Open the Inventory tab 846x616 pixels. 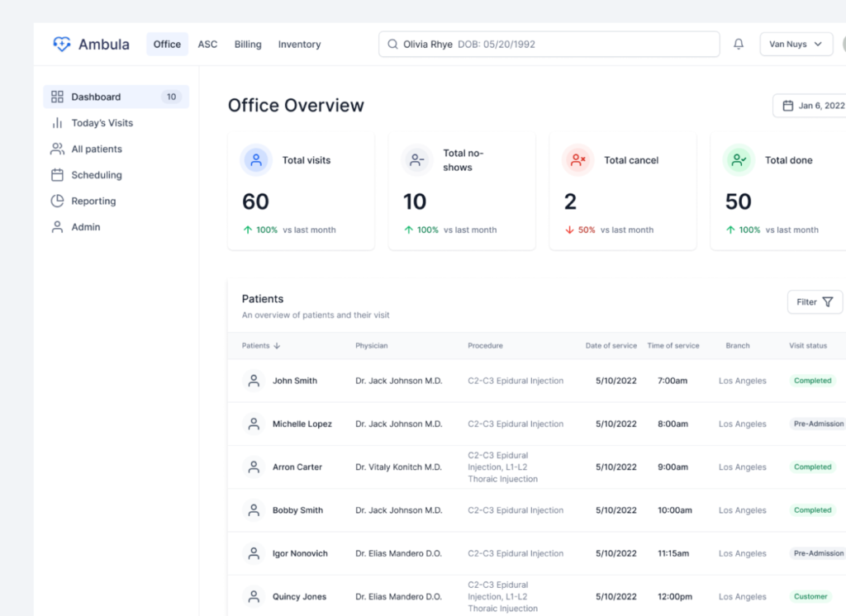(299, 45)
